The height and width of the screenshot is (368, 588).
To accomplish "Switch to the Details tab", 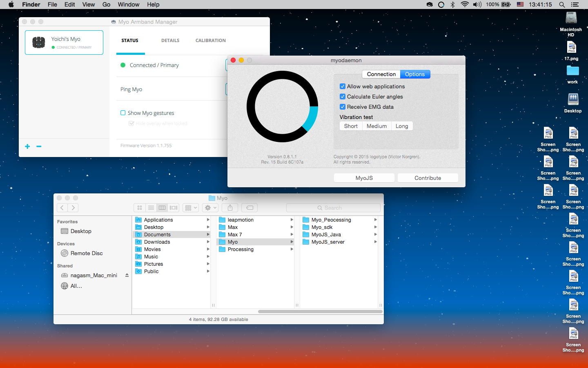I will click(x=170, y=40).
